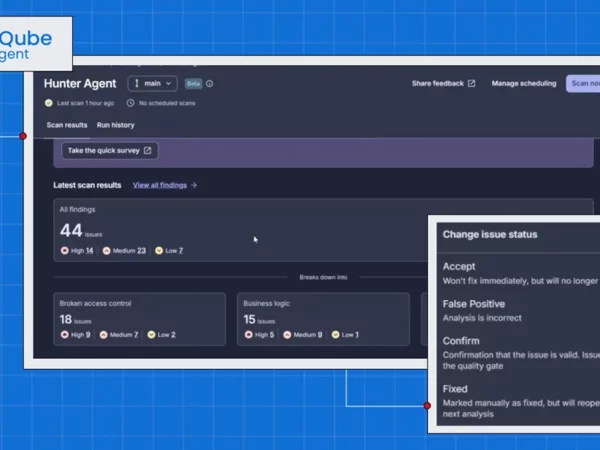Click Medium icon in Broken access control card
This screenshot has width=600, height=450.
pos(103,335)
